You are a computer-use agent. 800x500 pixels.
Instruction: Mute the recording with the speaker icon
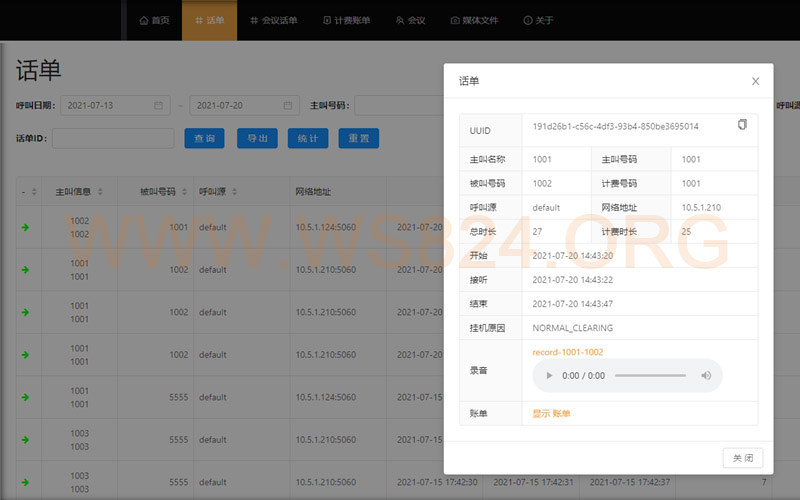pos(705,376)
